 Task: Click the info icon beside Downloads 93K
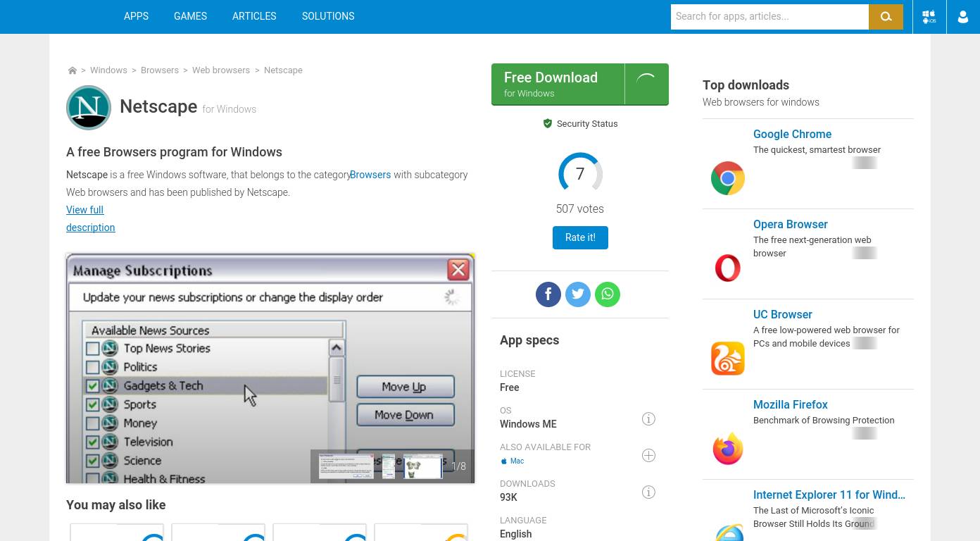tap(648, 492)
